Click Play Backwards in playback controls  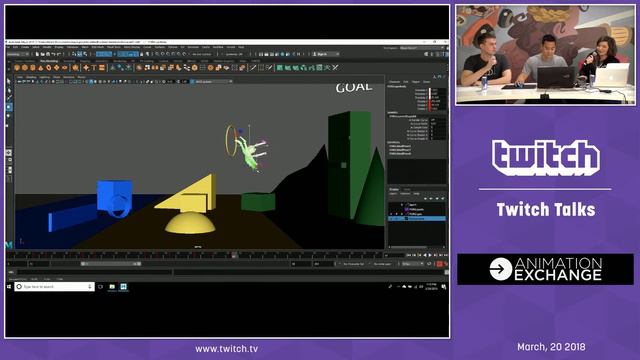point(425,255)
